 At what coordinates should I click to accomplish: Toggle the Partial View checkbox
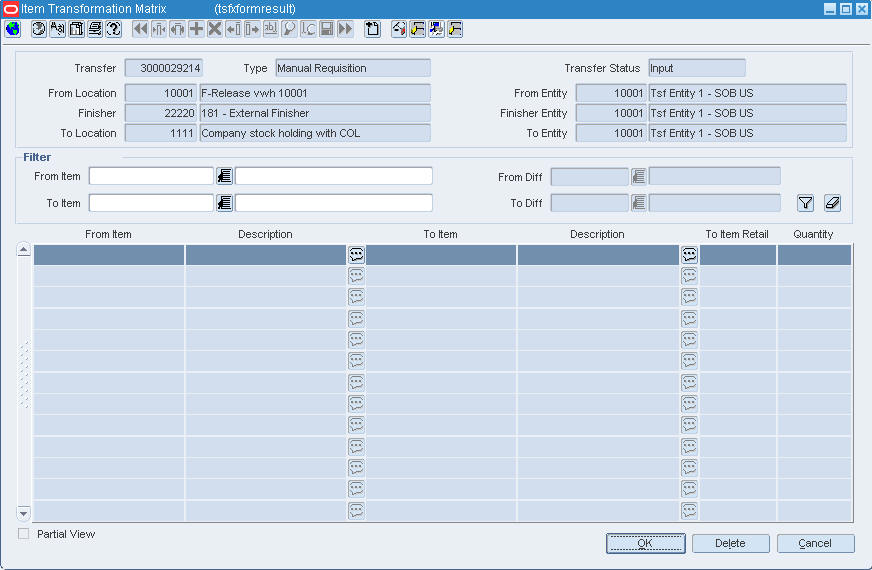pos(23,534)
